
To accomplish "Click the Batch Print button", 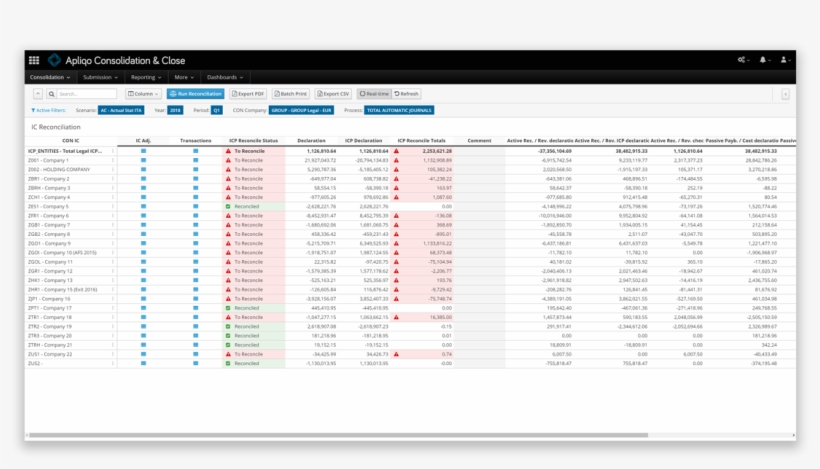I will click(x=291, y=94).
